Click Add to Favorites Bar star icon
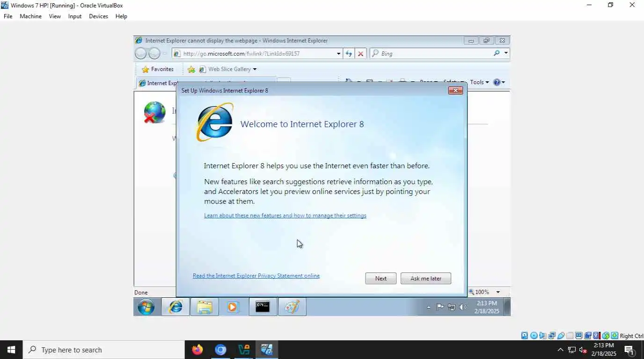This screenshot has width=644, height=359. 191,69
